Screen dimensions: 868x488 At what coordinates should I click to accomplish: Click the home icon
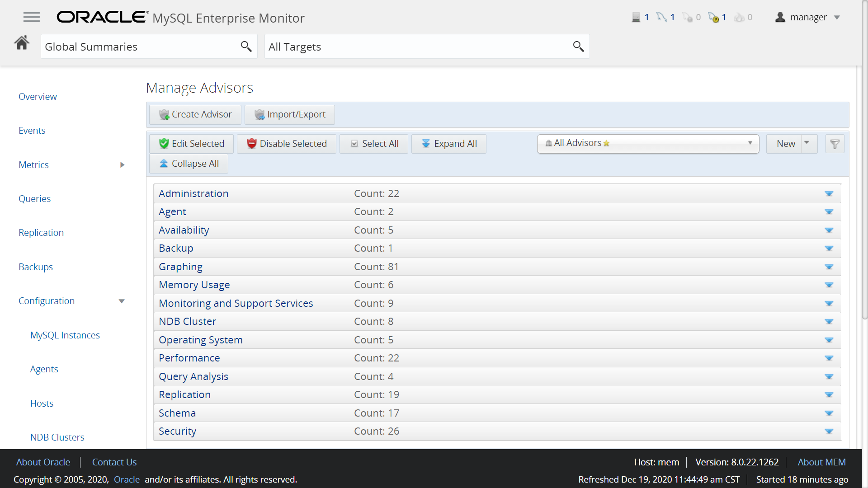click(x=21, y=43)
